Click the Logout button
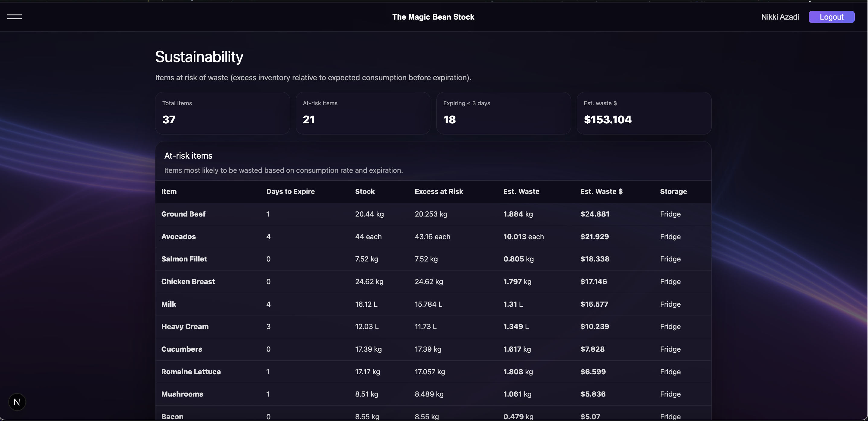The image size is (868, 421). coord(831,17)
